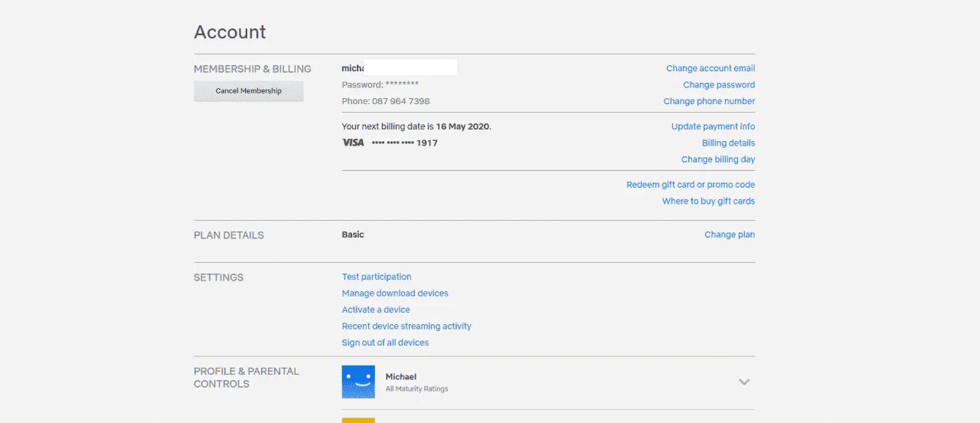Open the Change password link
Viewport: 980px width, 423px height.
pos(719,85)
